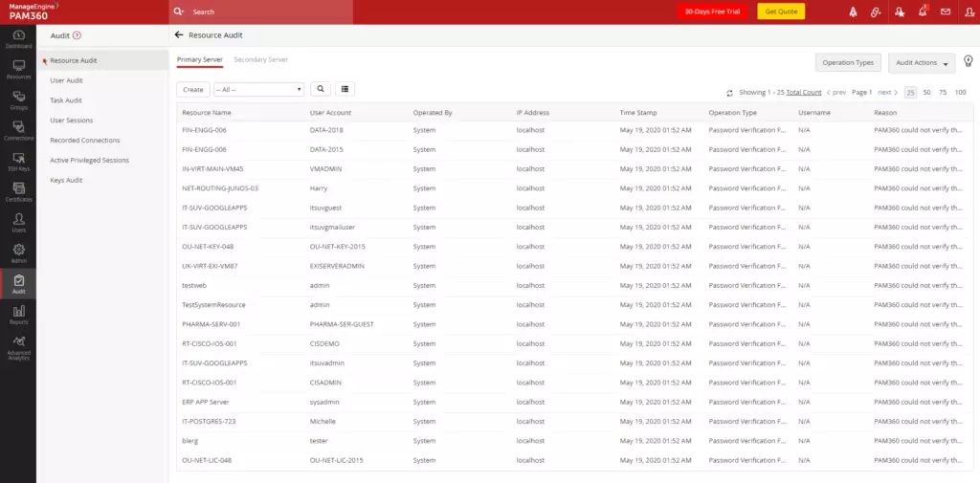Click the magnifier search button beside filter
Screen dimensions: 980x483
click(x=320, y=89)
